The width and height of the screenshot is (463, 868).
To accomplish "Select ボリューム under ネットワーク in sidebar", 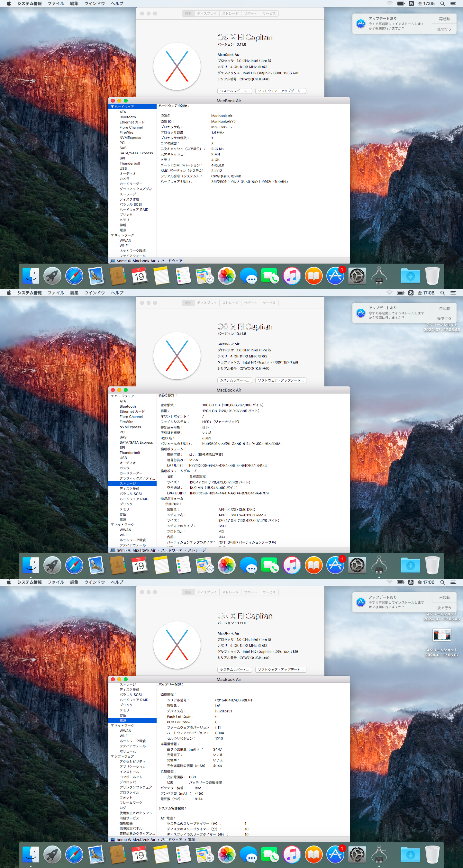I will [128, 751].
